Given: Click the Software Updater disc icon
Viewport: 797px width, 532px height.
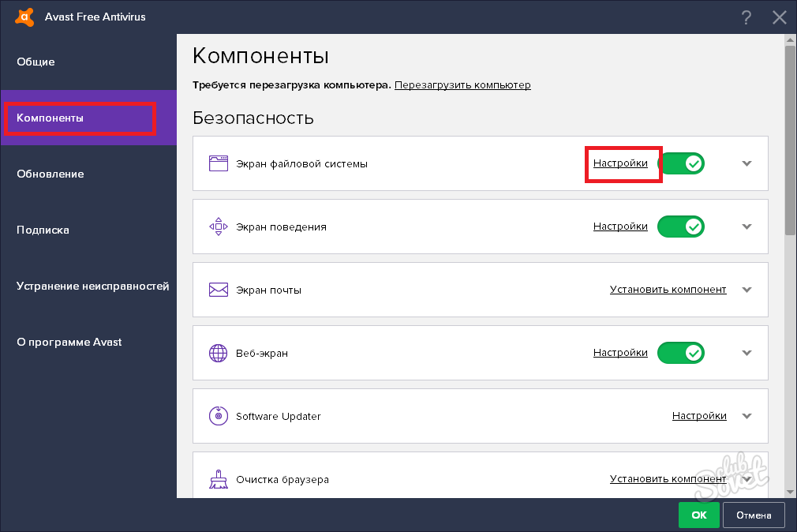Looking at the screenshot, I should point(218,416).
